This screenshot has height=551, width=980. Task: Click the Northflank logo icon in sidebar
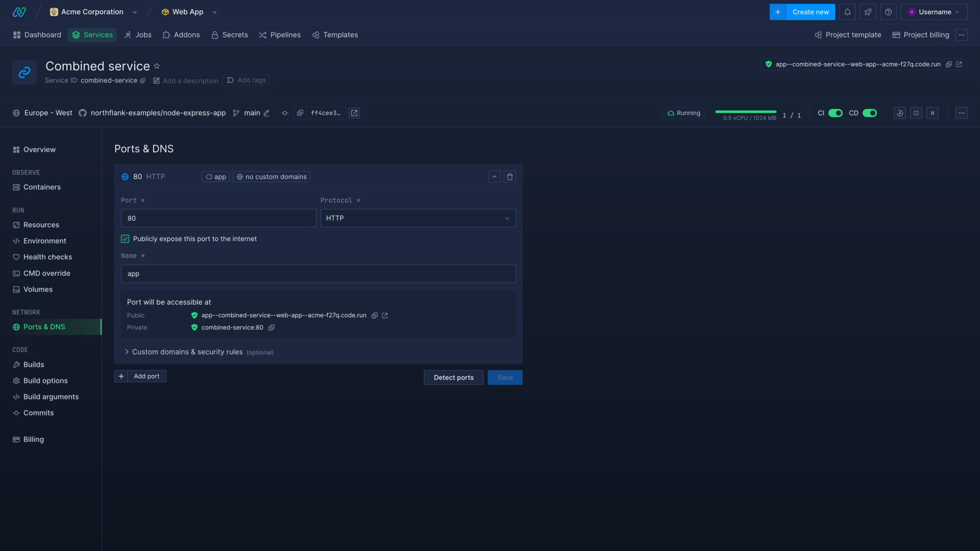[19, 11]
